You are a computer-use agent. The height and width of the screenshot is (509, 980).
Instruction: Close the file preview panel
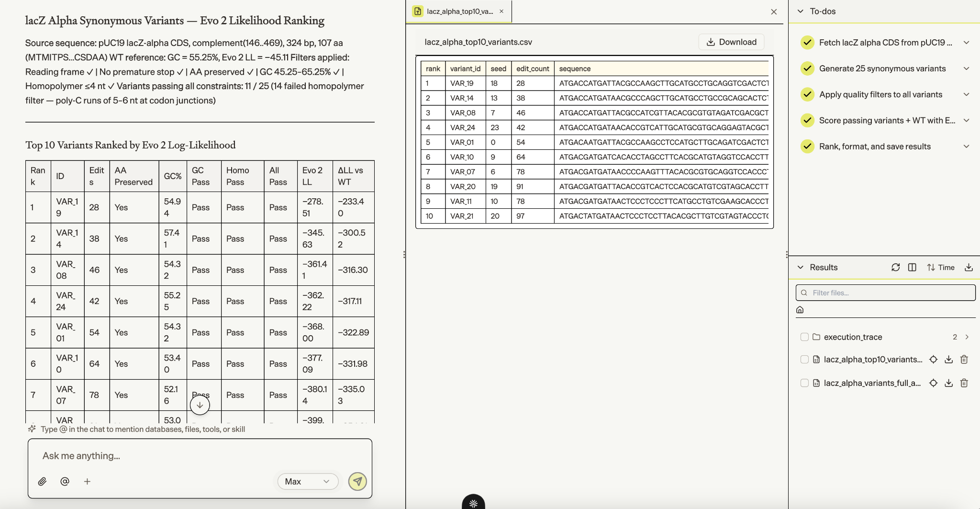click(774, 11)
